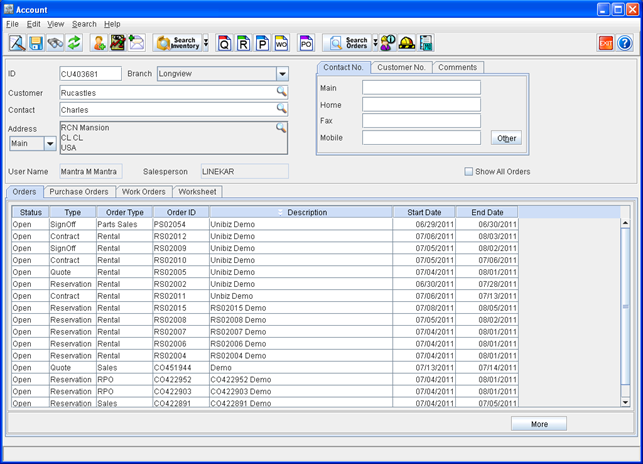Click the add customer person icon
The height and width of the screenshot is (464, 643).
(99, 43)
